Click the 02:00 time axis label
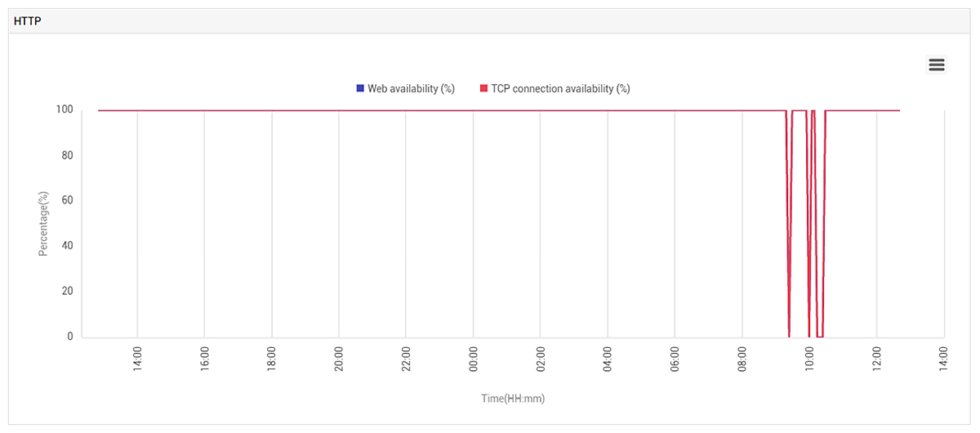This screenshot has width=980, height=433. (540, 359)
